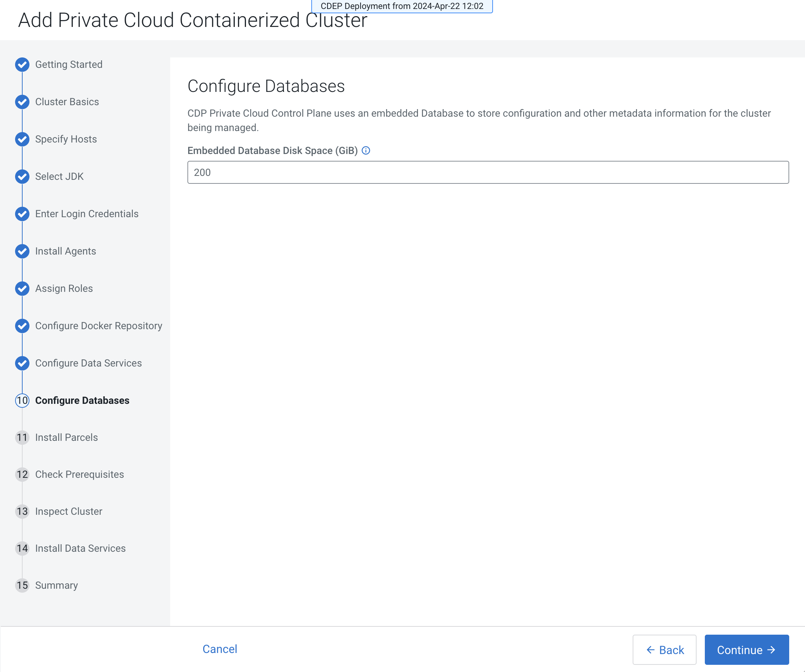This screenshot has height=672, width=805.
Task: Open the Cluster Basics step
Action: pyautogui.click(x=67, y=102)
